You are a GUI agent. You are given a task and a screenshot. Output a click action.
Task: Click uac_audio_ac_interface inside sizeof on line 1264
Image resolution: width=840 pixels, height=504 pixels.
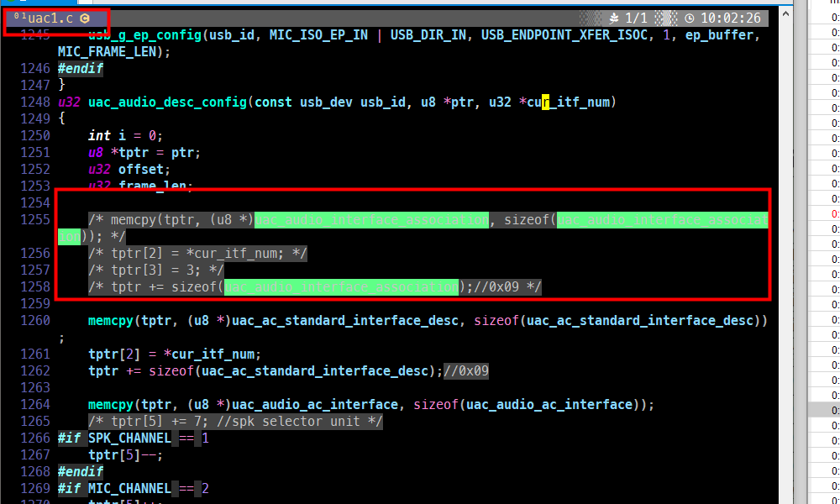pyautogui.click(x=549, y=404)
